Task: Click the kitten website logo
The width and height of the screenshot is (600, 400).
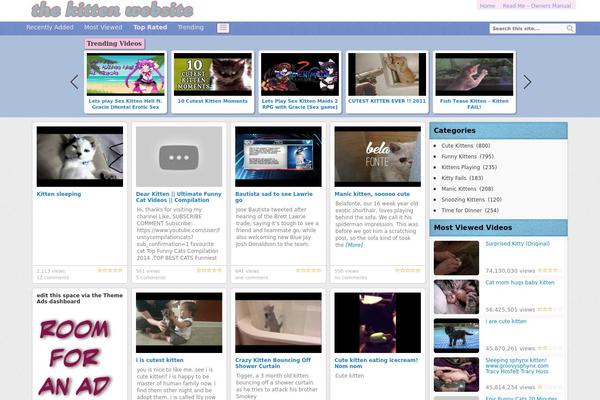Action: pos(112,10)
